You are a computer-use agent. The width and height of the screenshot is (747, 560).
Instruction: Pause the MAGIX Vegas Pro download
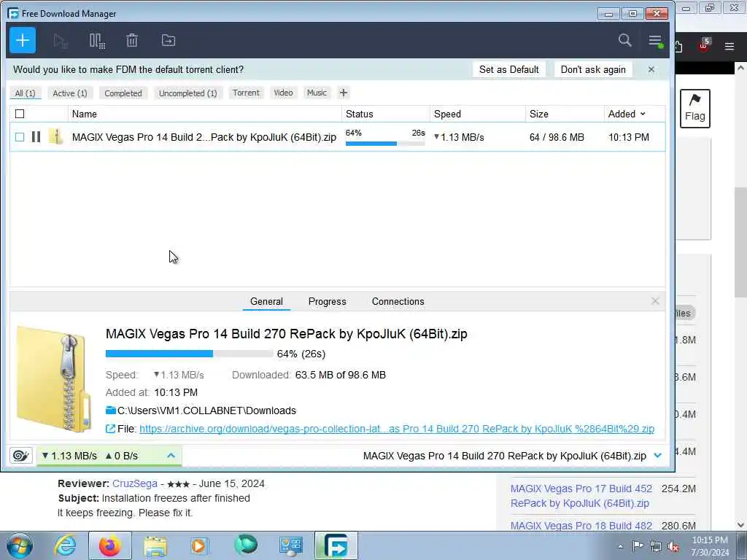click(x=36, y=137)
